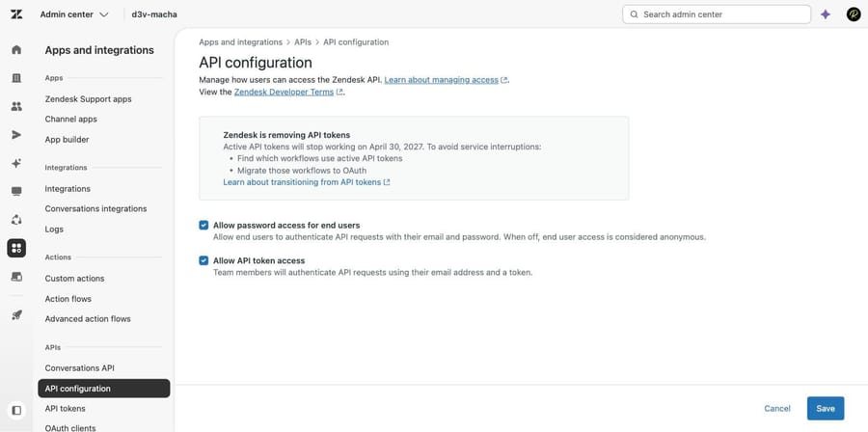
Task: Open the Admin center dropdown
Action: 74,14
